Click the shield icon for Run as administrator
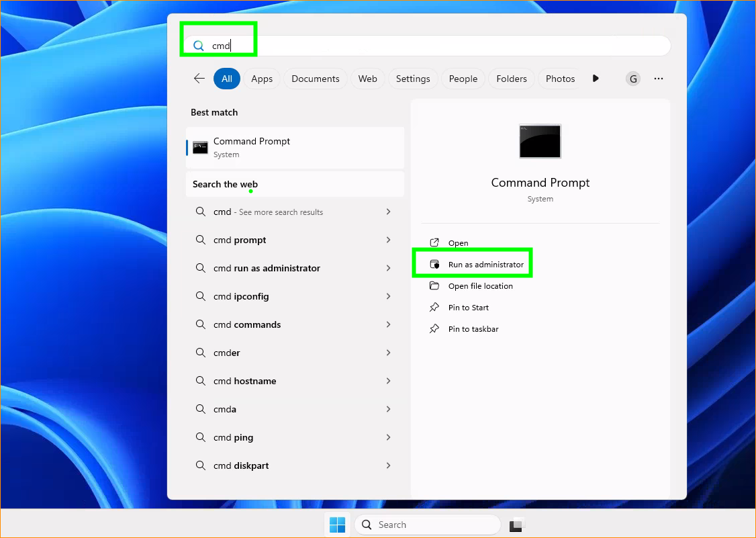The image size is (756, 538). point(434,265)
